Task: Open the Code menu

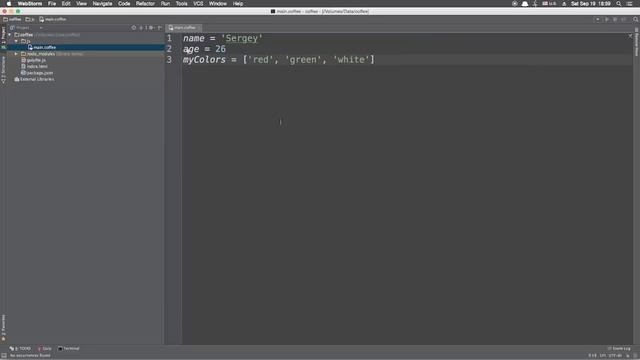Action: pos(124,4)
